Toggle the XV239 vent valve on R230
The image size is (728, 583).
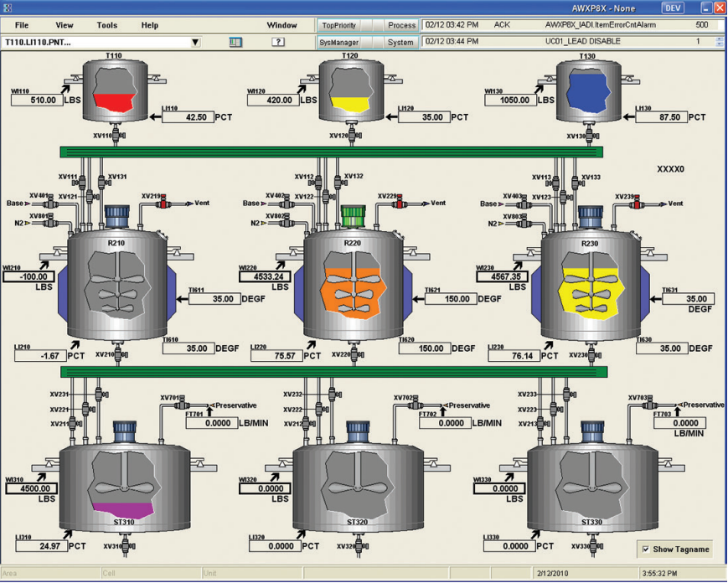point(637,204)
